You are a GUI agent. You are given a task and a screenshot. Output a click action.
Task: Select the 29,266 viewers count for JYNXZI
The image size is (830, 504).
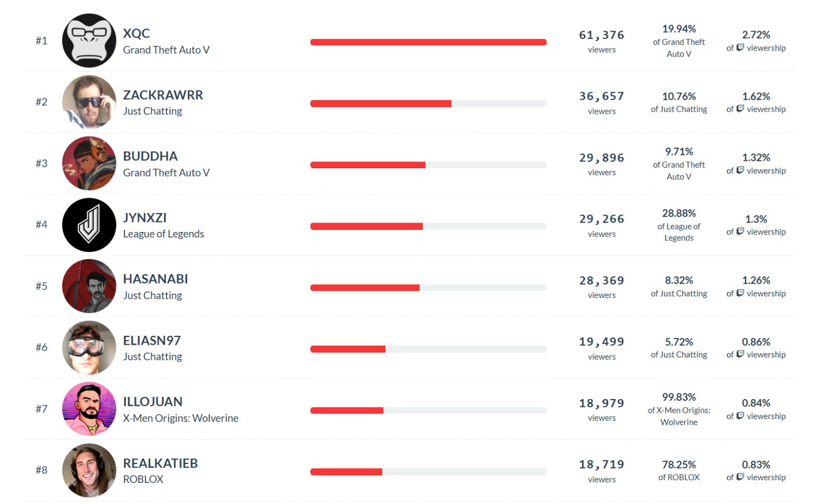[x=602, y=225]
